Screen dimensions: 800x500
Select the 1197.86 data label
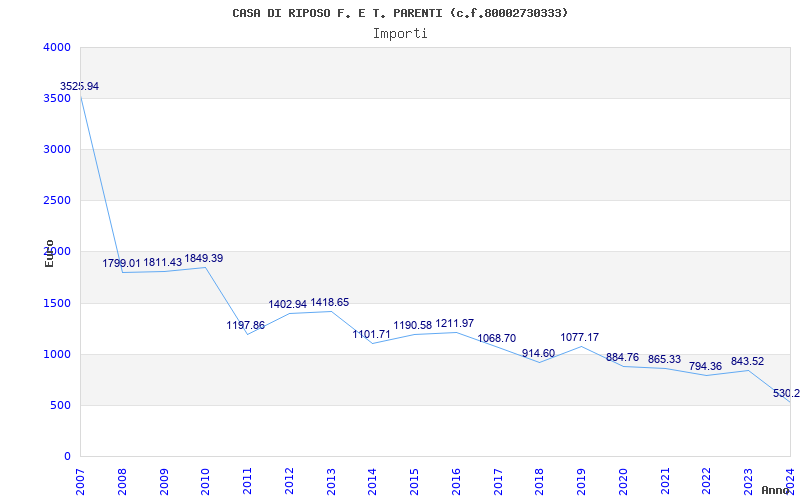[246, 325]
